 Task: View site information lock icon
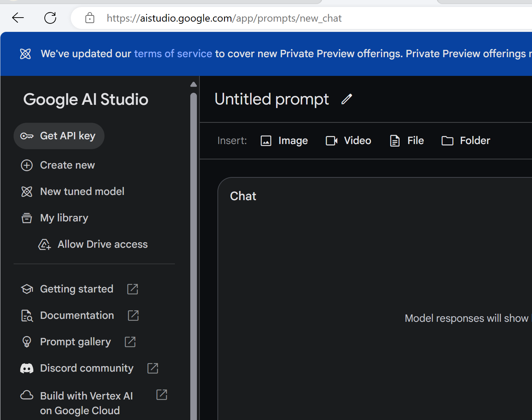click(90, 18)
